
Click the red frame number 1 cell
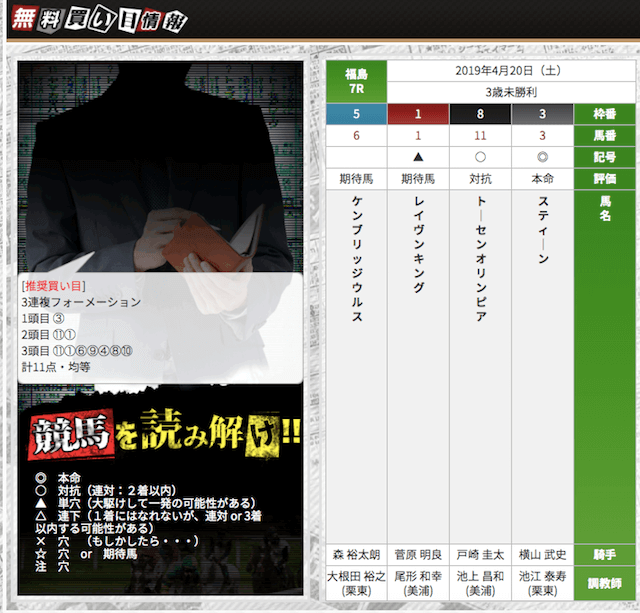418,114
